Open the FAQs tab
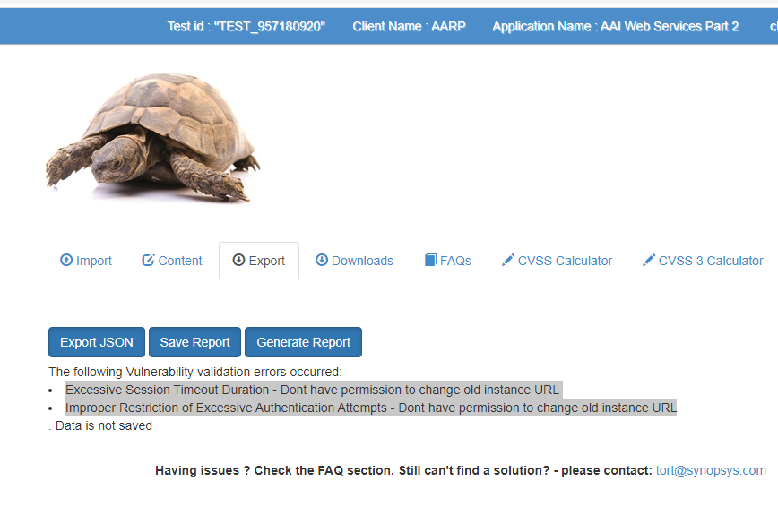The width and height of the screenshot is (778, 532). point(448,261)
